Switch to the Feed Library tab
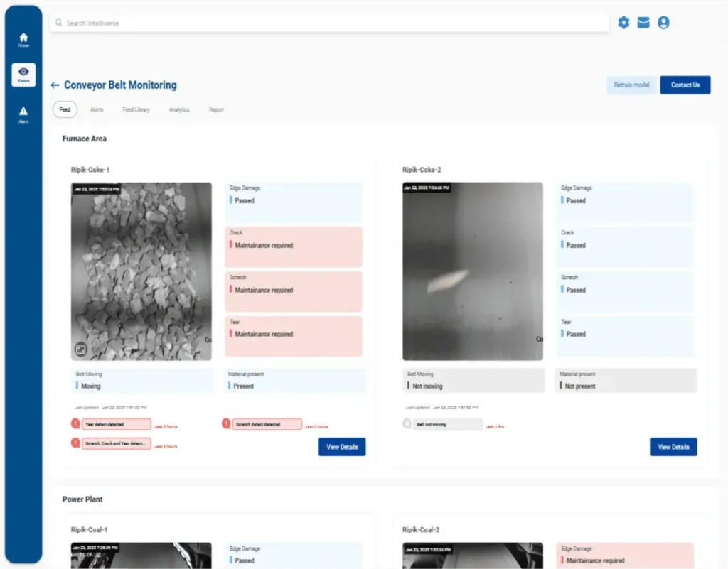Viewport: 728px width, 569px height. [x=136, y=110]
